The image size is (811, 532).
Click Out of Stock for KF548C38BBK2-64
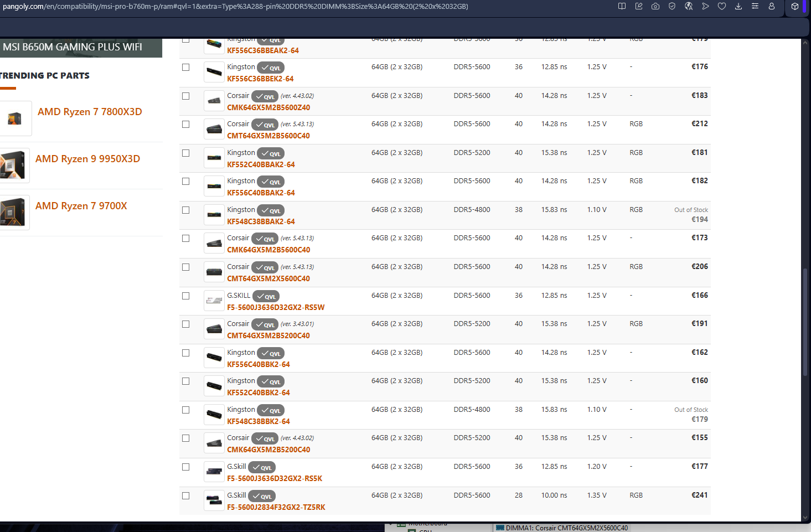pos(691,410)
